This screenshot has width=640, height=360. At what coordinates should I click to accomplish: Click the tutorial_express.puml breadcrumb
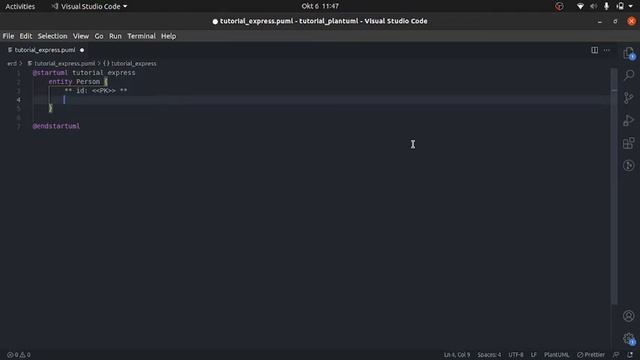tap(61, 64)
